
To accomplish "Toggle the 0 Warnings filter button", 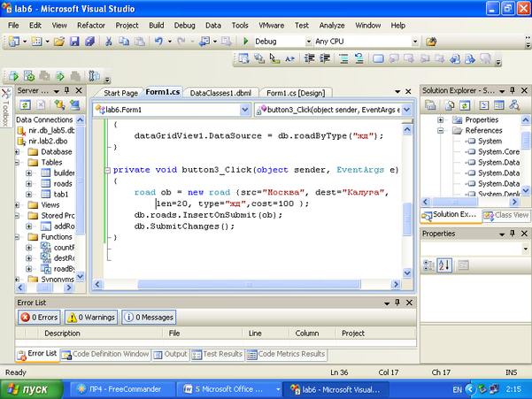I will [89, 317].
